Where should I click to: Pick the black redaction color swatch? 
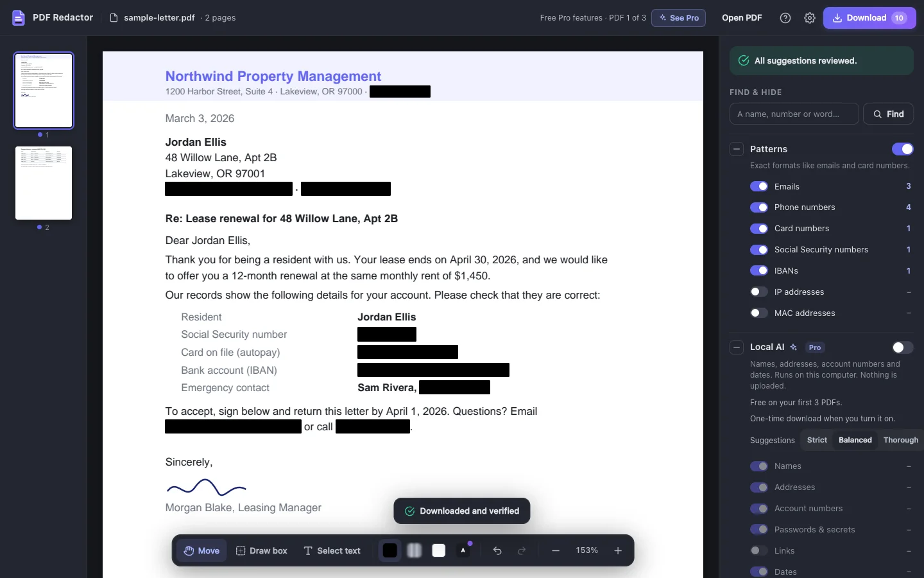click(390, 551)
